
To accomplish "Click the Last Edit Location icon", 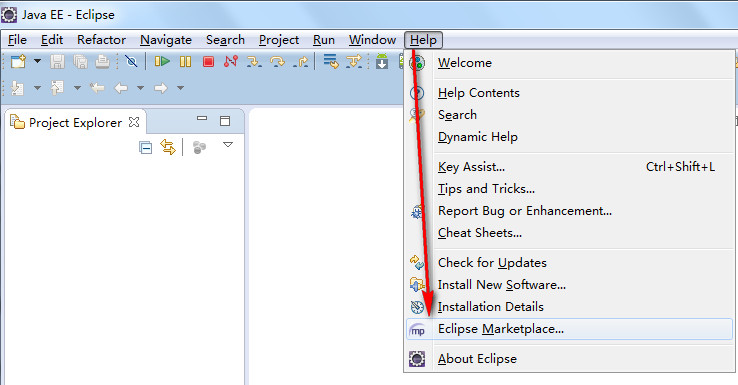I will [x=97, y=88].
